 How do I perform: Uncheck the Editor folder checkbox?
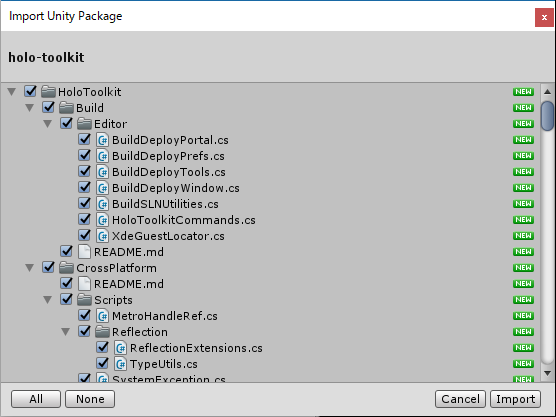[x=67, y=123]
